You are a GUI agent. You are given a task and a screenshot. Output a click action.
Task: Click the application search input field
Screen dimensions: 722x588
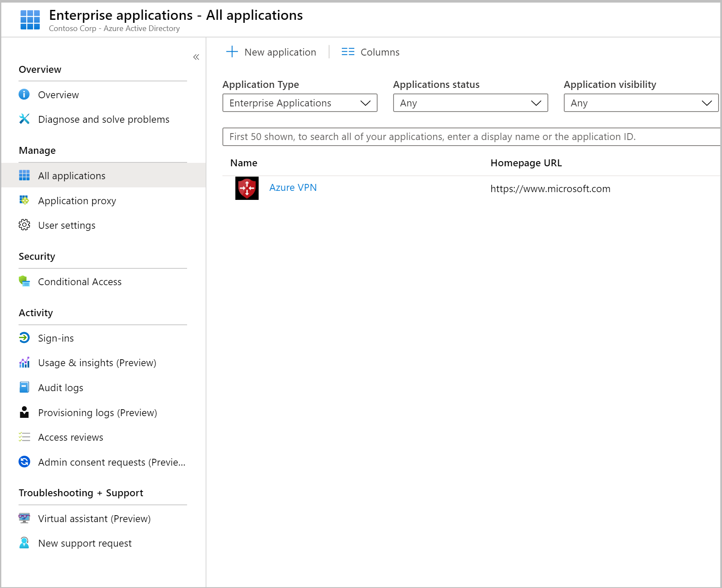click(471, 137)
